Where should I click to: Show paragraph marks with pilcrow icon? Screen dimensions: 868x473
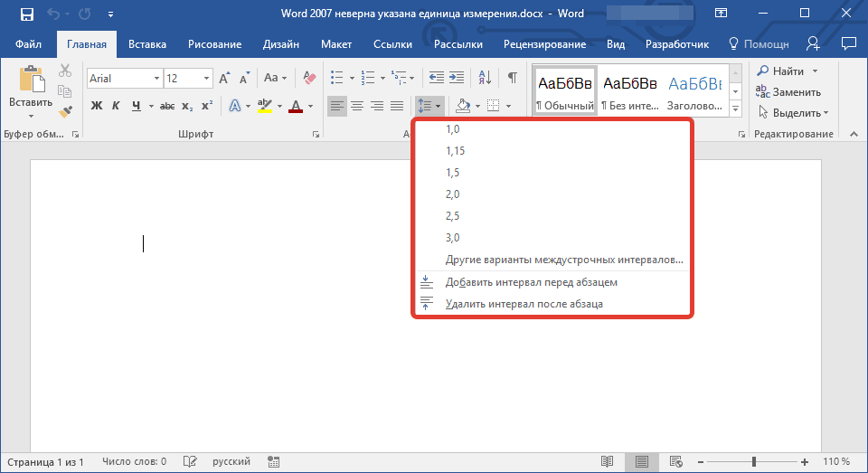pyautogui.click(x=513, y=78)
